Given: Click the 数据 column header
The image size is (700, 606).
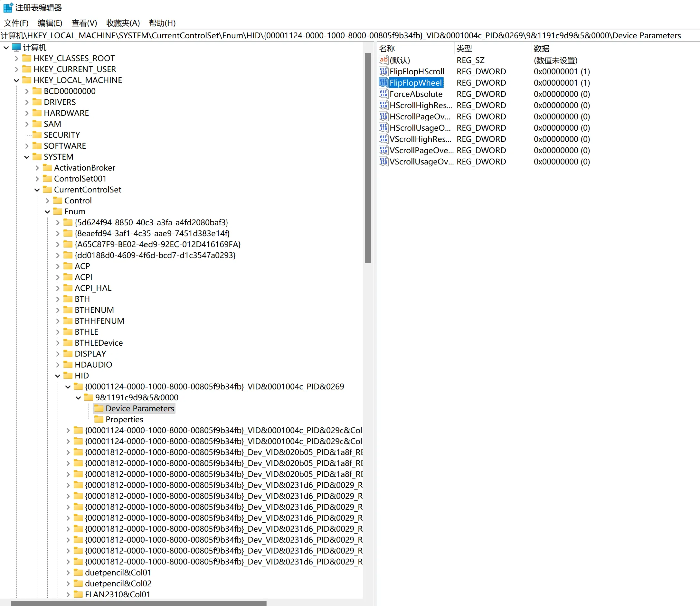Looking at the screenshot, I should (541, 48).
